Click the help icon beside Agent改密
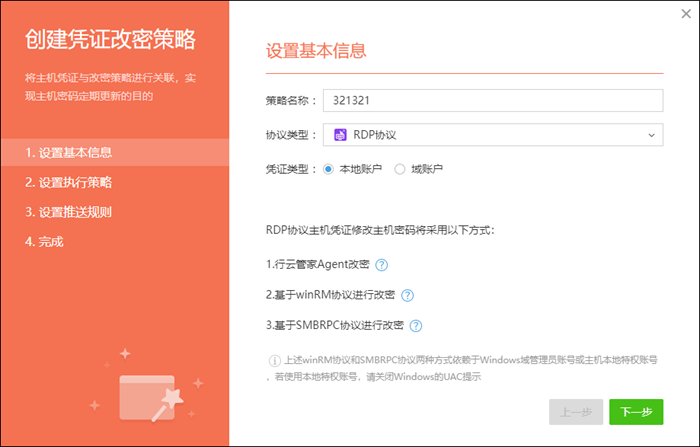 click(381, 265)
